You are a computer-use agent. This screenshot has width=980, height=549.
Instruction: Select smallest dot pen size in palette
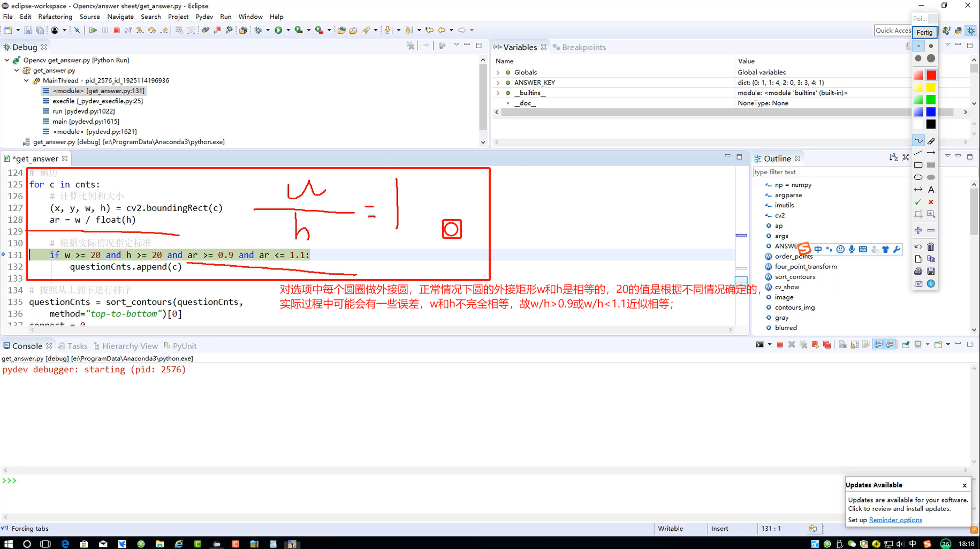(918, 46)
